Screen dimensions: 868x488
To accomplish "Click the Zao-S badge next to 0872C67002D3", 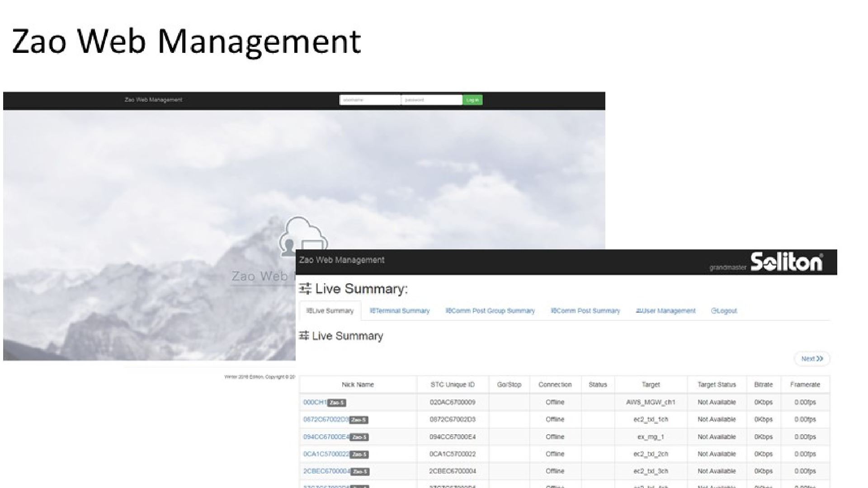I will (x=359, y=420).
